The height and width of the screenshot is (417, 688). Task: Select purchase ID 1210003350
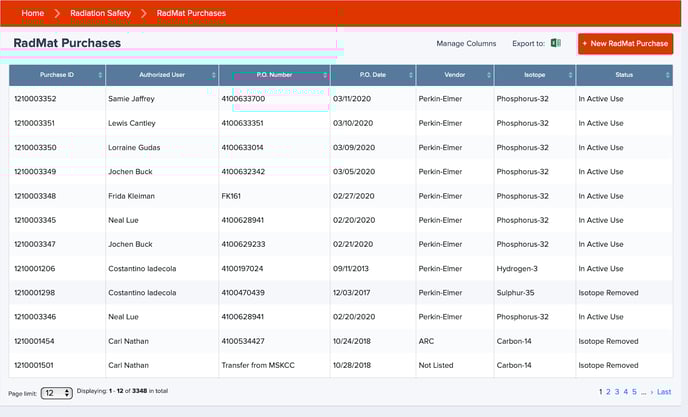tap(35, 147)
